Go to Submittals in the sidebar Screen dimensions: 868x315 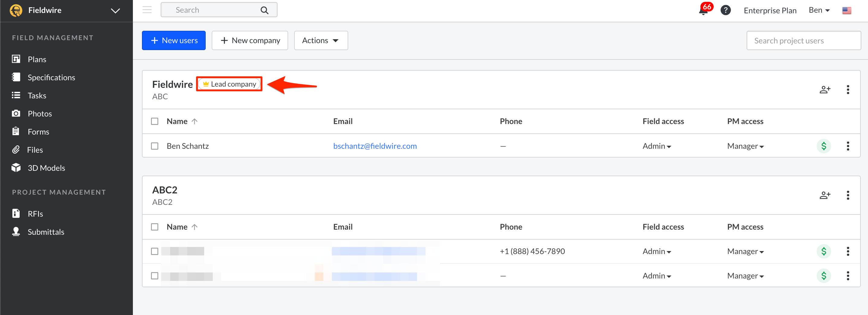pos(46,232)
